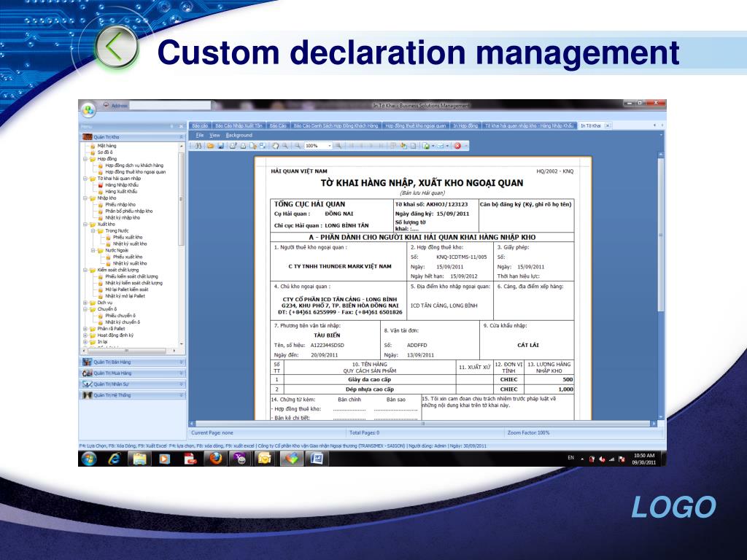The image size is (747, 560).
Task: Close the In Tờ Khai tab
Action: coord(607,125)
